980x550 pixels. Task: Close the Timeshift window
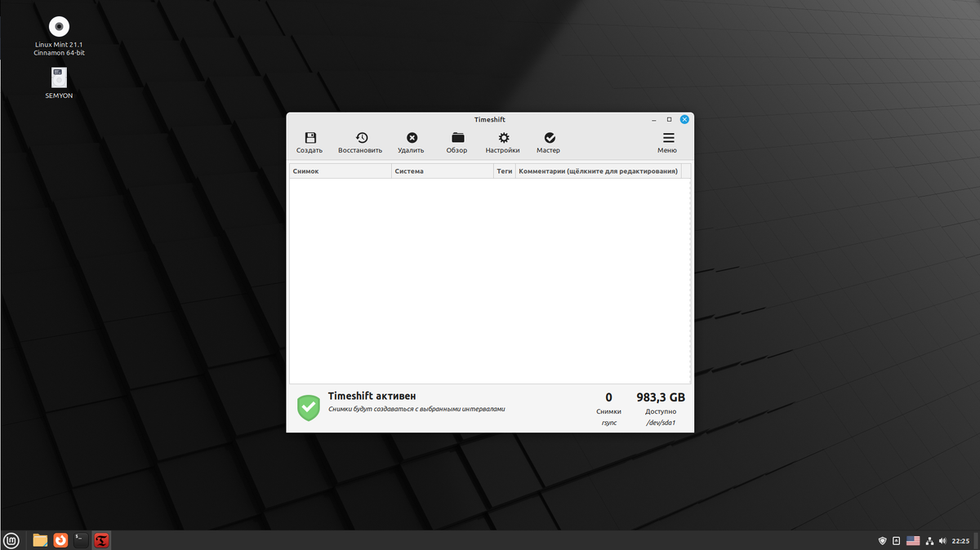pos(684,119)
